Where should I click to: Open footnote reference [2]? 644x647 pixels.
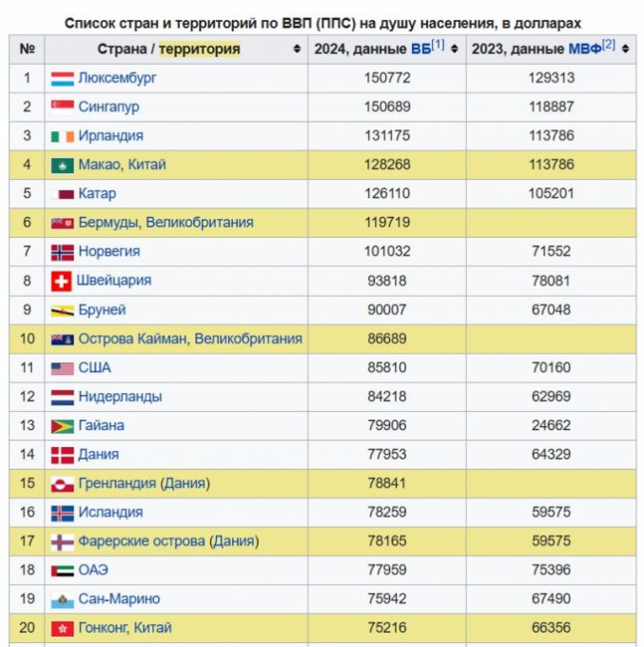tap(609, 45)
